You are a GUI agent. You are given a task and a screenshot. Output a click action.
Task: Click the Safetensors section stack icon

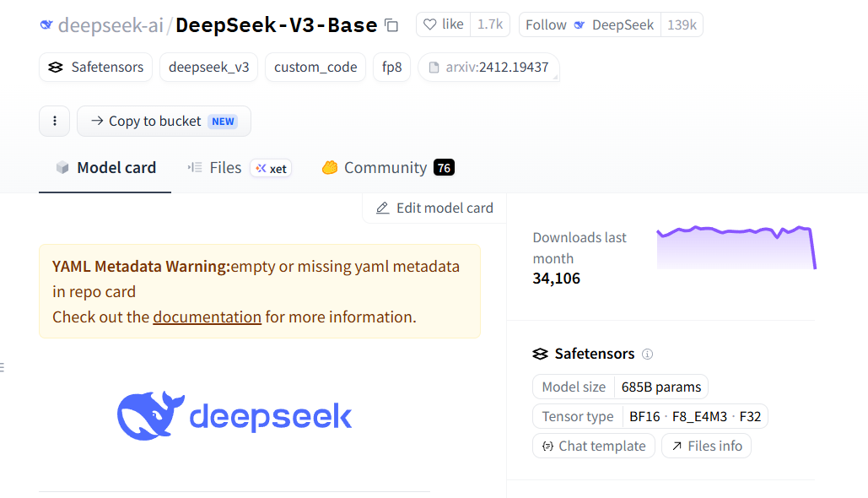click(540, 354)
